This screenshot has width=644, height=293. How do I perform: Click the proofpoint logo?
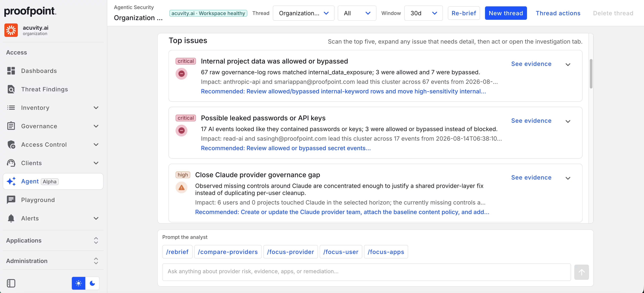click(x=30, y=11)
